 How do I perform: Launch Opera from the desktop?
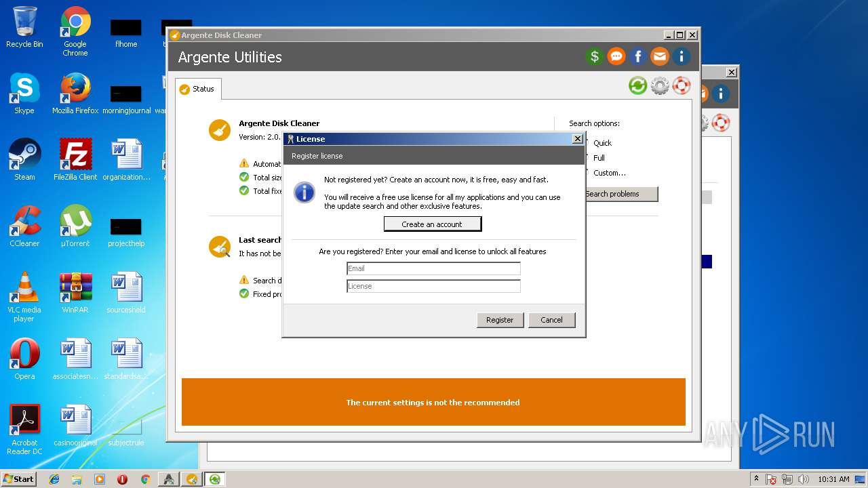coord(24,359)
